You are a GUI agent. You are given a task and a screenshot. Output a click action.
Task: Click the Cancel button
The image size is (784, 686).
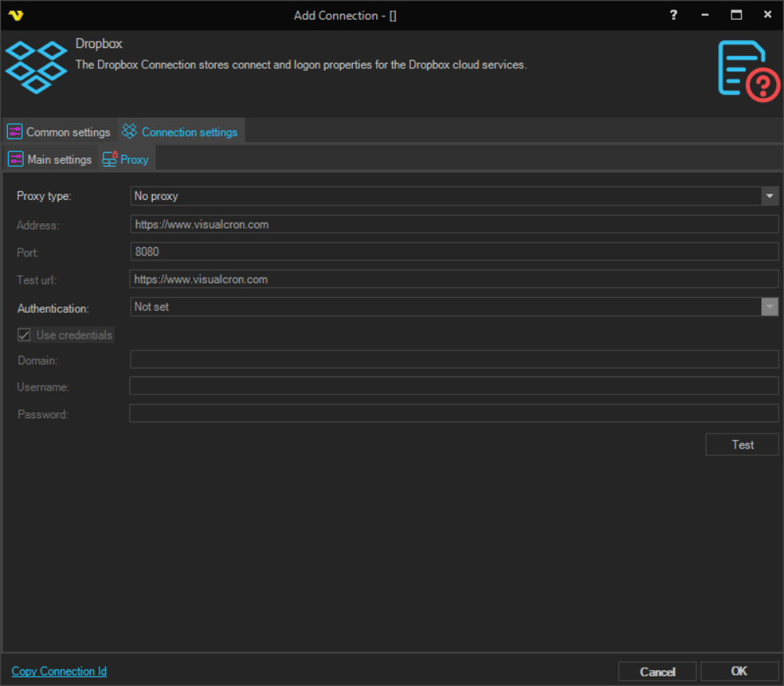(x=657, y=671)
